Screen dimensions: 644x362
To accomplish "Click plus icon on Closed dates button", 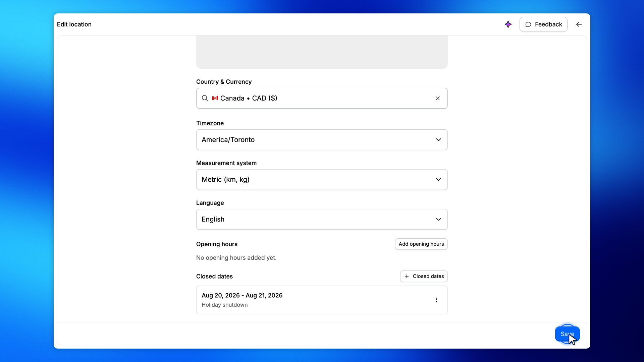I will (407, 276).
